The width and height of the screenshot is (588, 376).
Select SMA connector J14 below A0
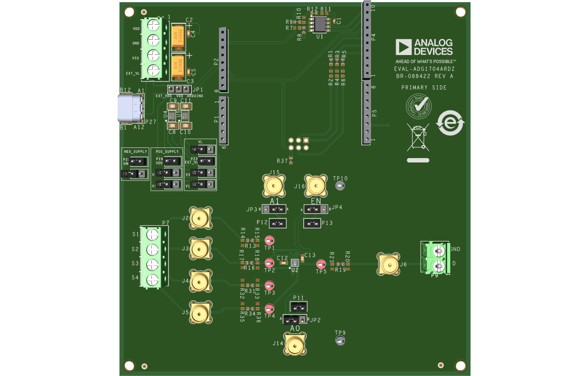(295, 344)
